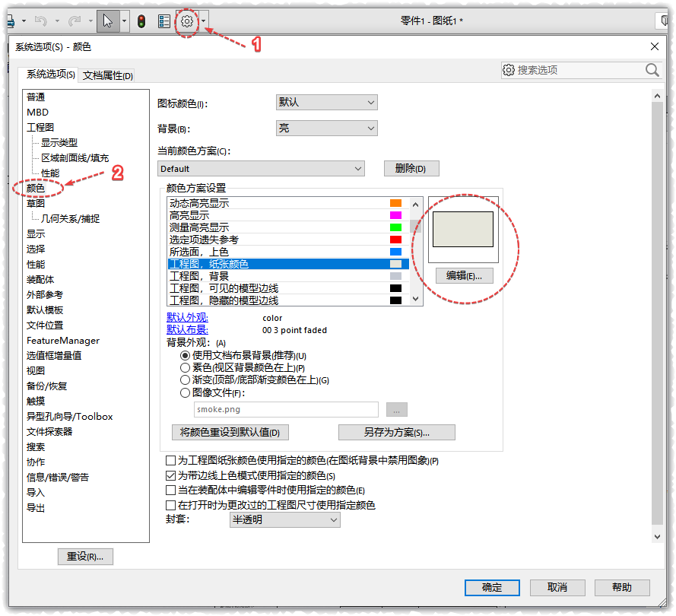Select 工程图 in the options tree
Image resolution: width=676 pixels, height=616 pixels.
click(x=40, y=127)
